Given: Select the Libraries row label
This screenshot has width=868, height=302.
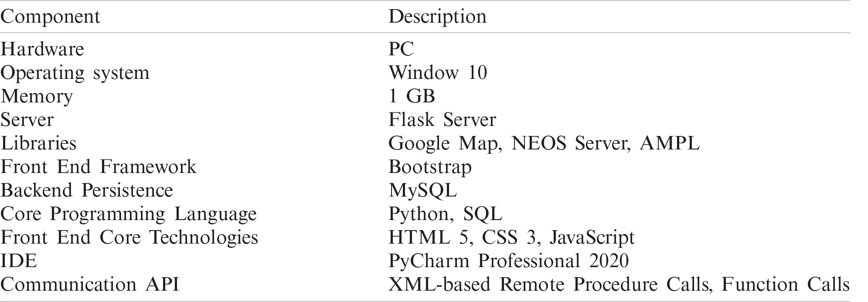Looking at the screenshot, I should 38,143.
